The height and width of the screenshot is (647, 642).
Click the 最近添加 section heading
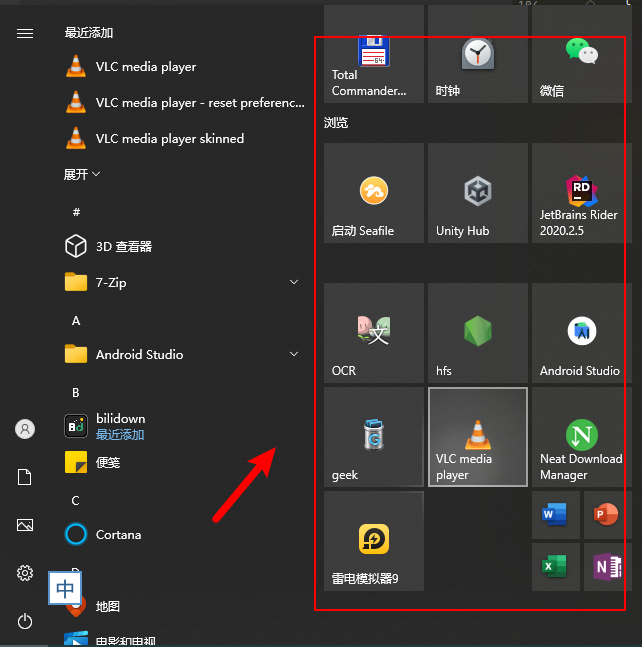89,33
